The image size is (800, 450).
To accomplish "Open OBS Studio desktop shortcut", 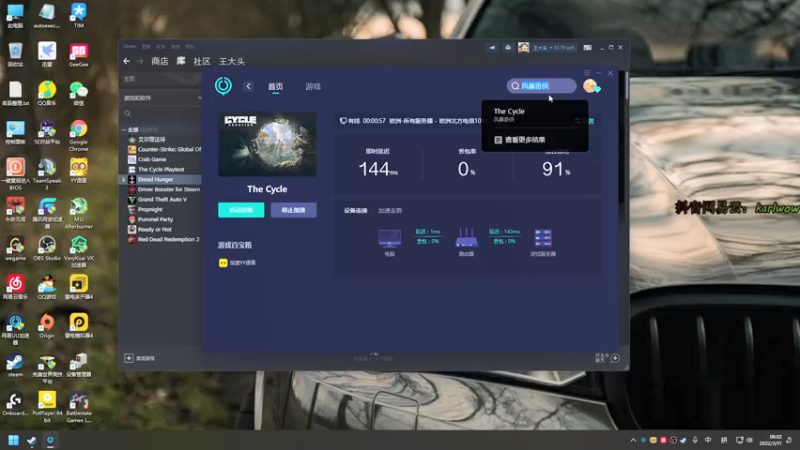I will (x=47, y=248).
